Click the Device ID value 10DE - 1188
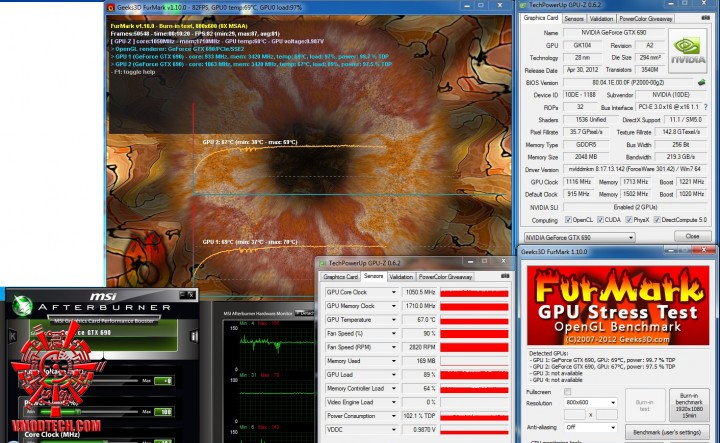720x443 pixels. click(580, 95)
